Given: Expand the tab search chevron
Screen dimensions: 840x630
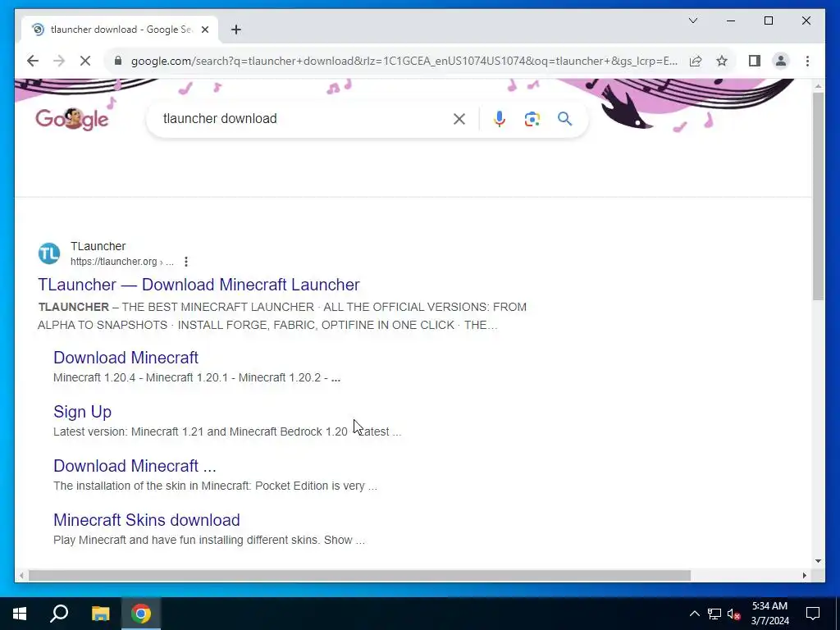Looking at the screenshot, I should coord(693,21).
